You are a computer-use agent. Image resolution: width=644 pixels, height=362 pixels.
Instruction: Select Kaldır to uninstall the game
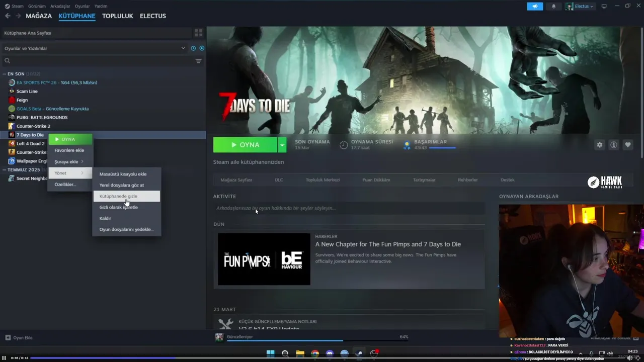pyautogui.click(x=127, y=218)
